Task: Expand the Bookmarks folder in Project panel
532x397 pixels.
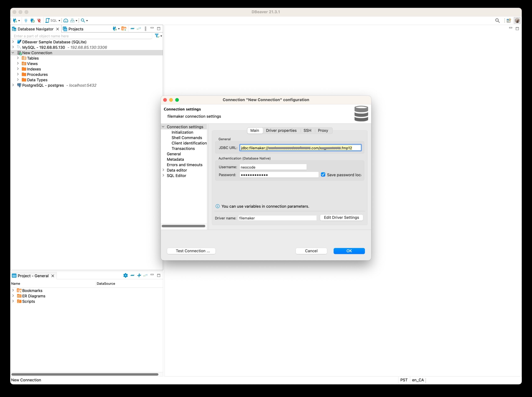Action: click(x=13, y=290)
